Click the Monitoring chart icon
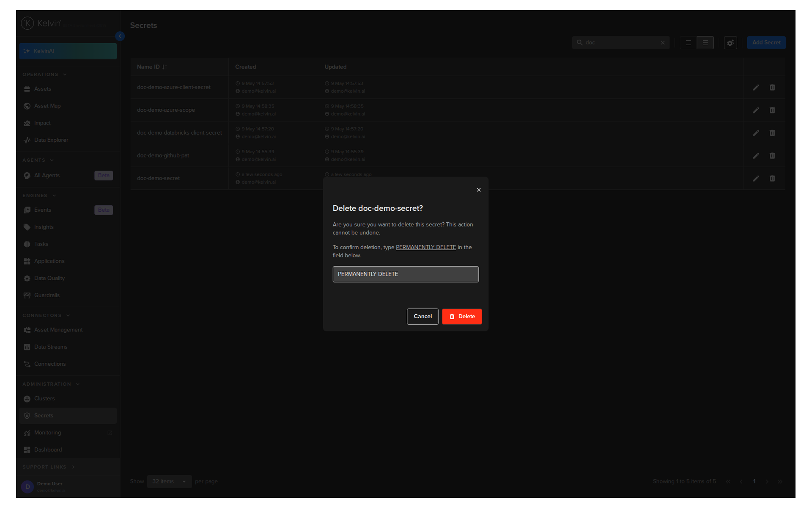The width and height of the screenshot is (812, 508). click(27, 433)
